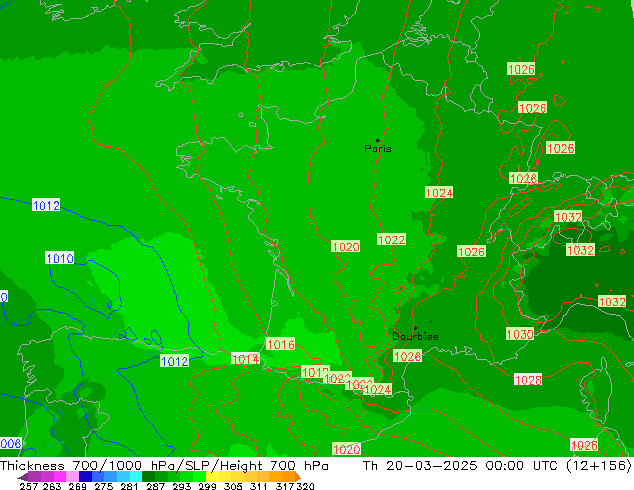Viewport: 634px width, 490px height.
Task: Click the '(12+156)' forecast offset text
Action: coord(598,466)
